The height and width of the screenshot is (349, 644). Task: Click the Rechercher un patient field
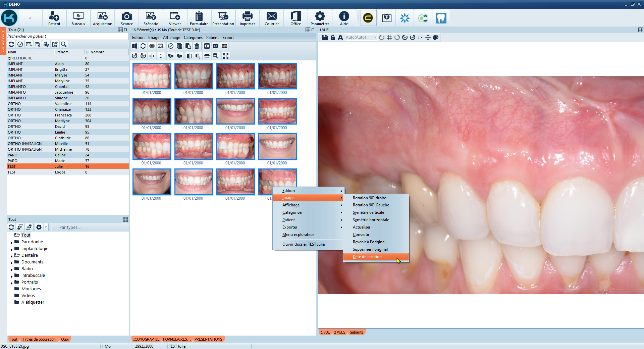(67, 36)
